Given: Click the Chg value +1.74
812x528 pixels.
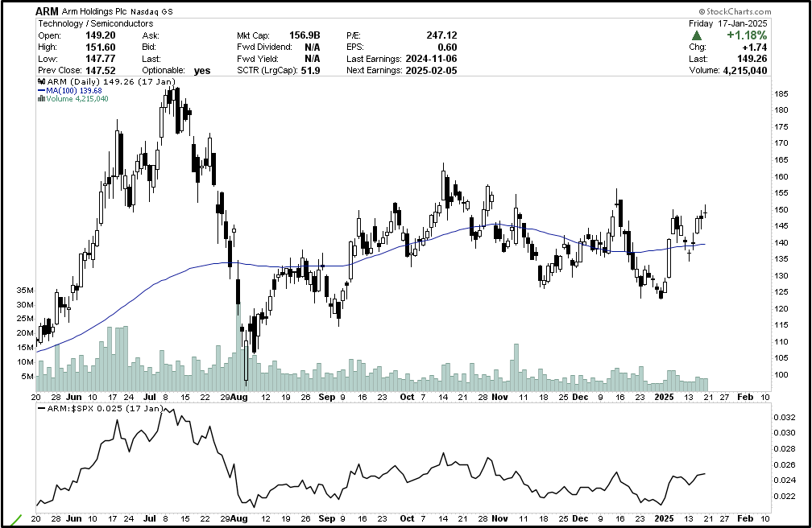Looking at the screenshot, I should [755, 47].
